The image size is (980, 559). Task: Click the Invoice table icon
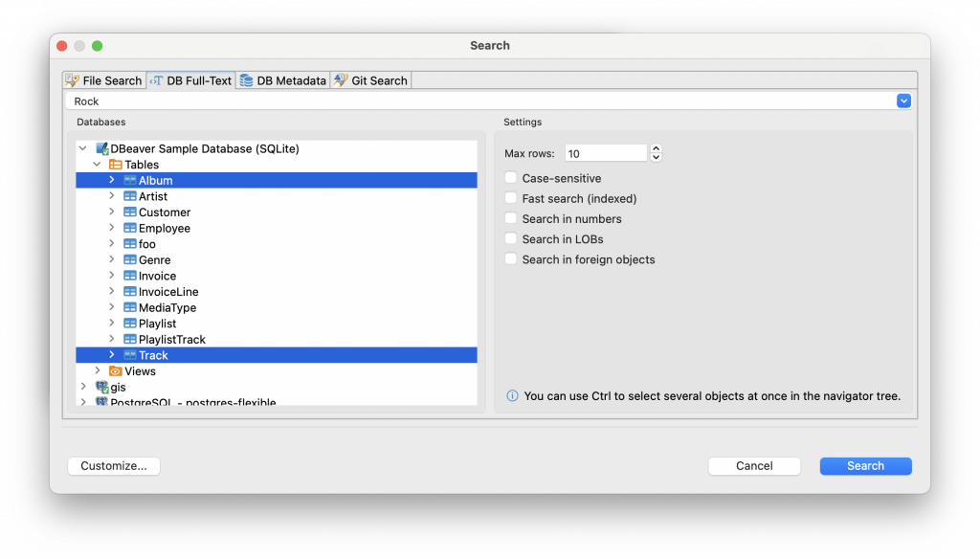(x=130, y=276)
